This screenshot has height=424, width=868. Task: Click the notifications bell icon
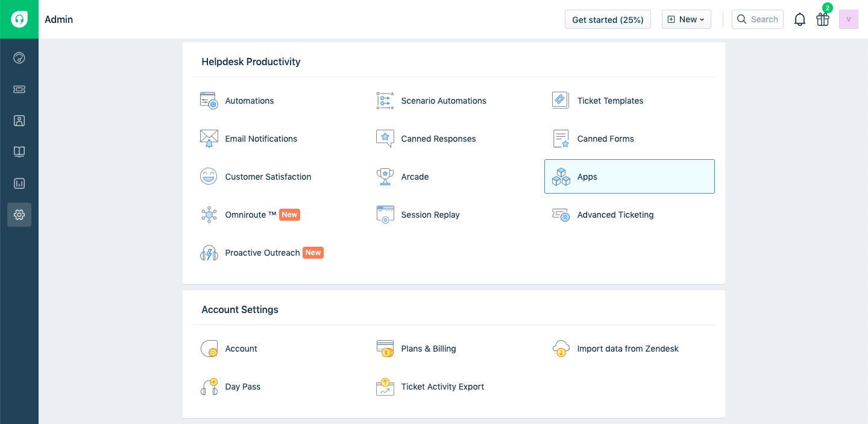coord(800,19)
